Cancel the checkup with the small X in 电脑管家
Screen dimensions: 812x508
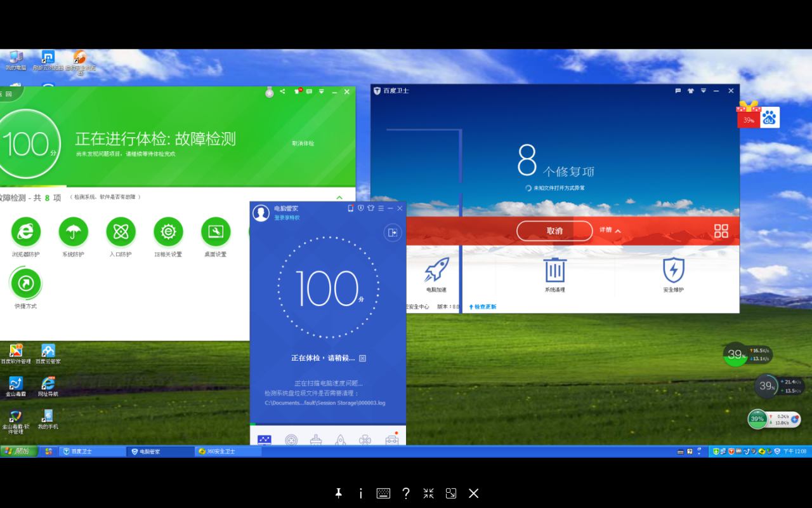362,358
